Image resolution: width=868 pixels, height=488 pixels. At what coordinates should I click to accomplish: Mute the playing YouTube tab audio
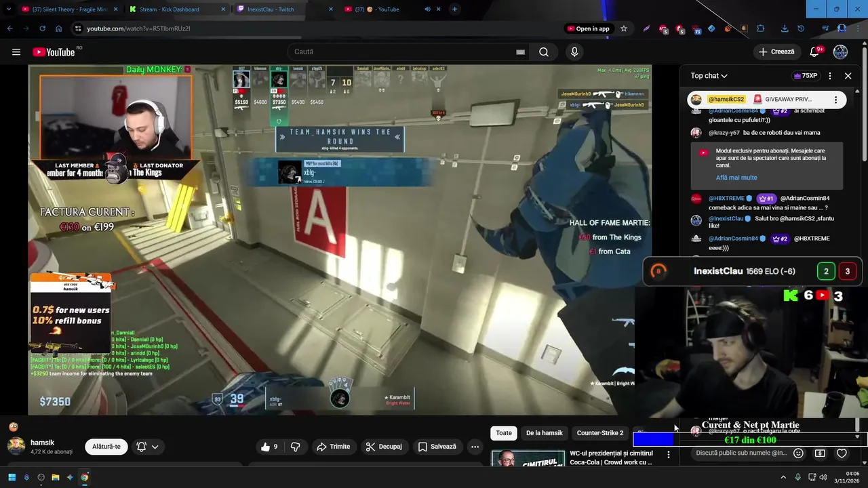point(427,9)
